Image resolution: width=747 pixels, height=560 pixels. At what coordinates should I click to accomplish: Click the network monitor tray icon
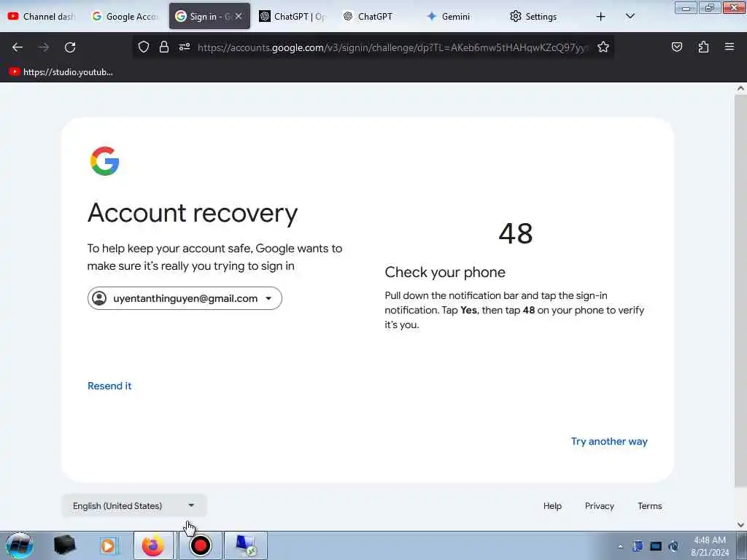click(x=656, y=546)
